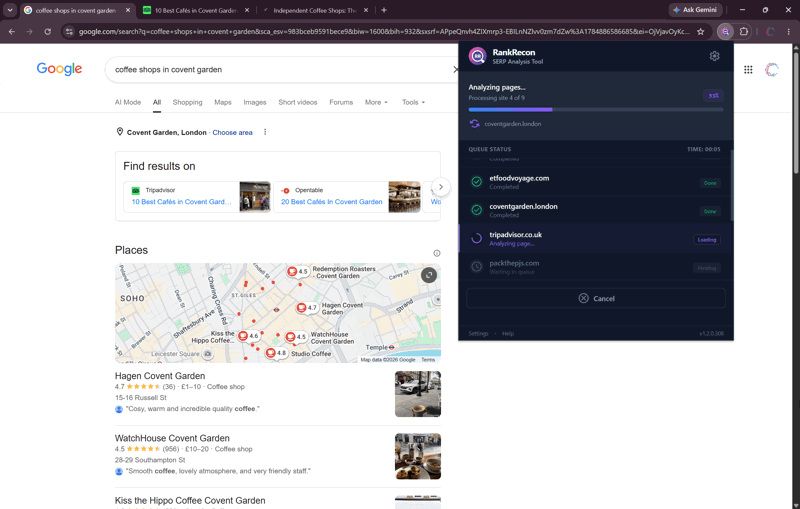Viewport: 800px width, 509px height.
Task: Go forward in browser history
Action: coord(30,32)
